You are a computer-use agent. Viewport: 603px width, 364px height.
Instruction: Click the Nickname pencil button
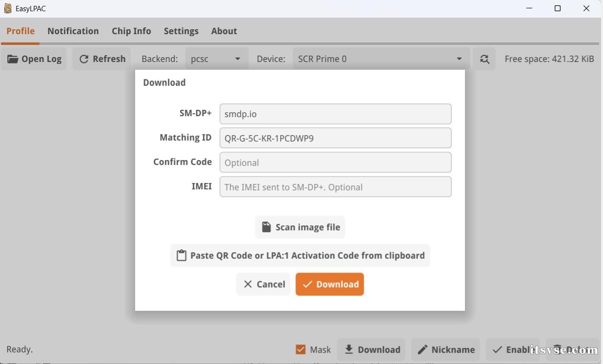pos(446,350)
